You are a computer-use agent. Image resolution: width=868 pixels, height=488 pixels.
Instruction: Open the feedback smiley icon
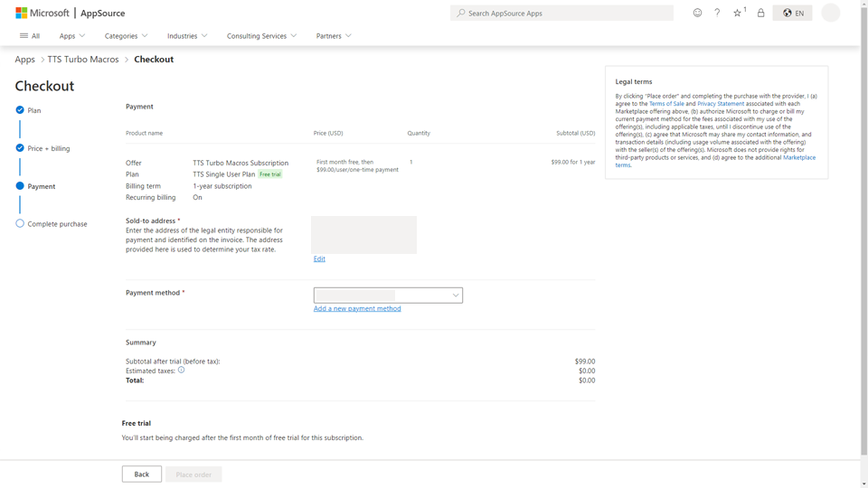(x=697, y=13)
